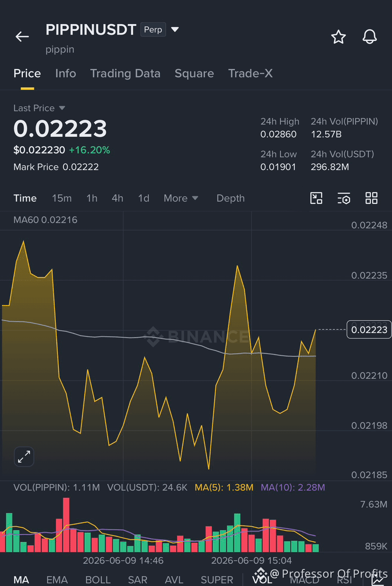Toggle the MA indicator

(x=21, y=580)
